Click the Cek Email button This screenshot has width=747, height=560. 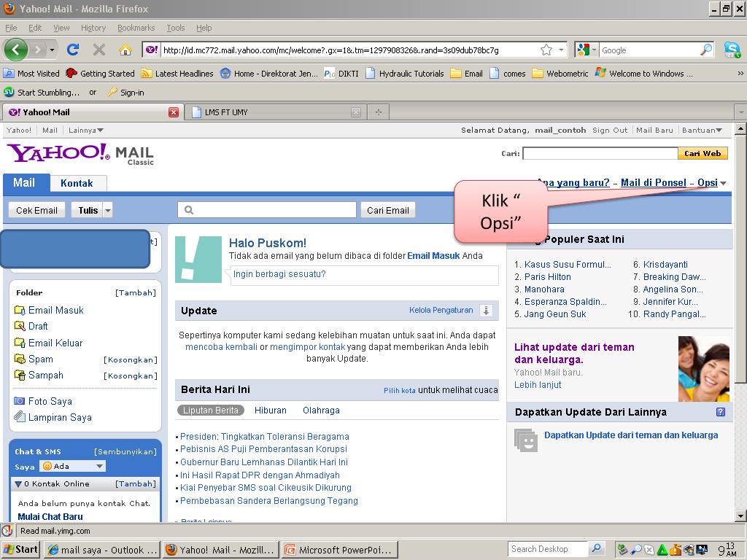pos(36,210)
